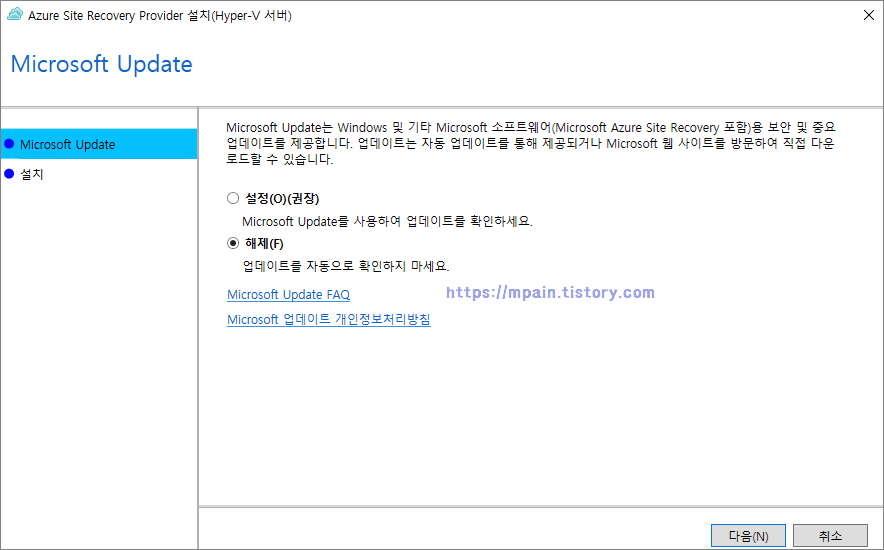884x550 pixels.
Task: Close the installer window
Action: pyautogui.click(x=869, y=15)
